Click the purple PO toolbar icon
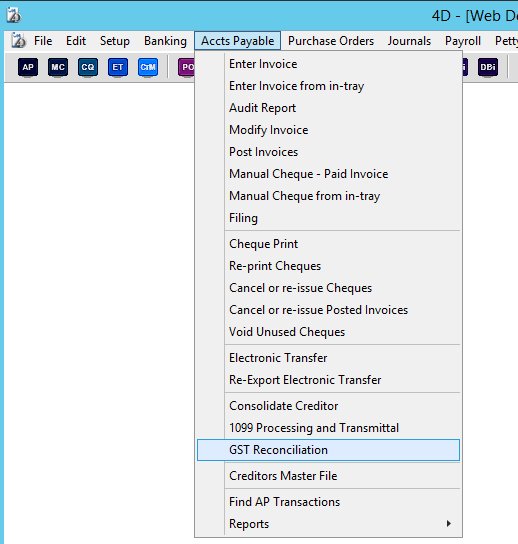This screenshot has height=544, width=518. pos(186,67)
